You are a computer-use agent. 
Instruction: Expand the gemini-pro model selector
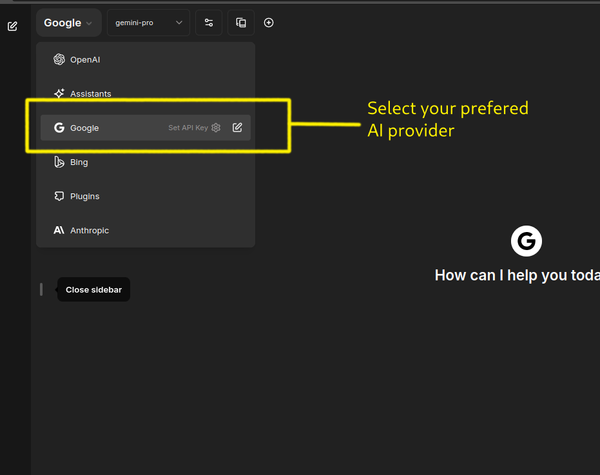tap(147, 22)
